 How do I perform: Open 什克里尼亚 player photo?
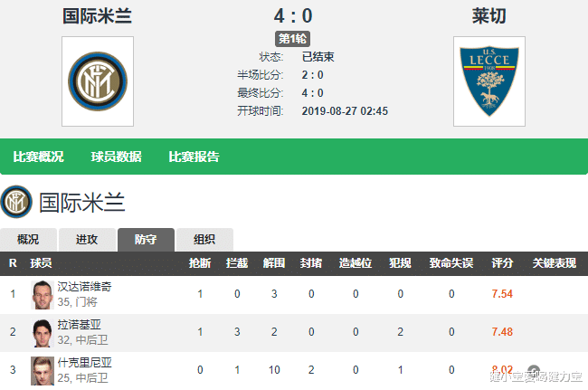[x=42, y=369]
